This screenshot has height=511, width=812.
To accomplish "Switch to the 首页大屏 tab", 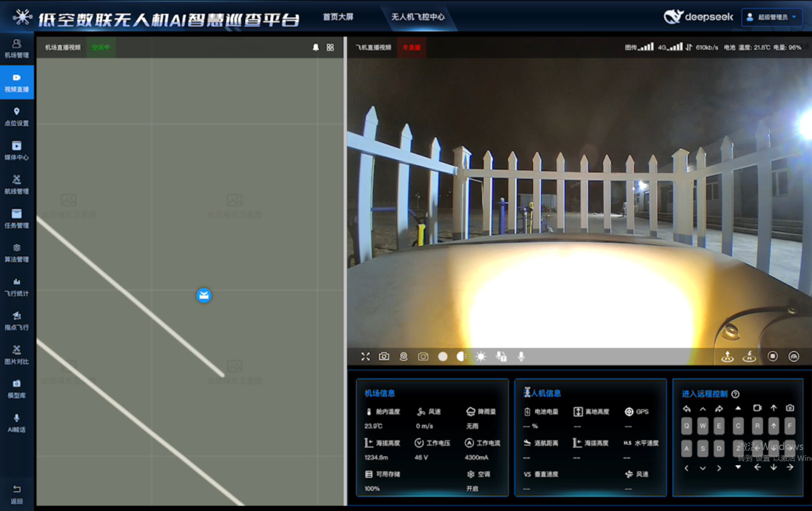I will [x=338, y=17].
